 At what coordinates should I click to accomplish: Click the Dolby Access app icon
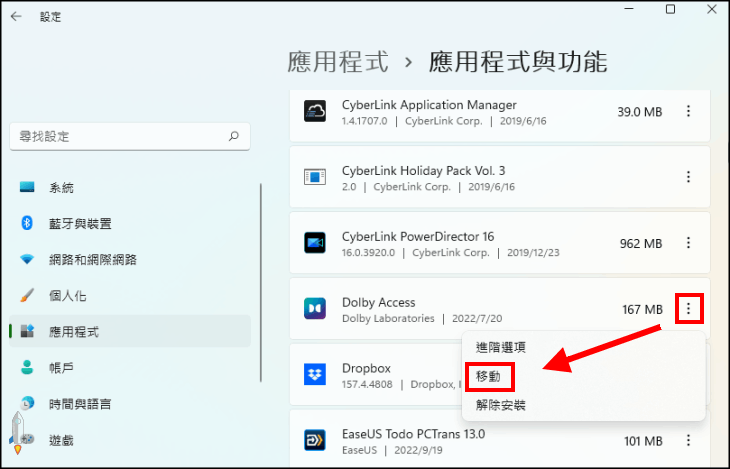pos(315,308)
